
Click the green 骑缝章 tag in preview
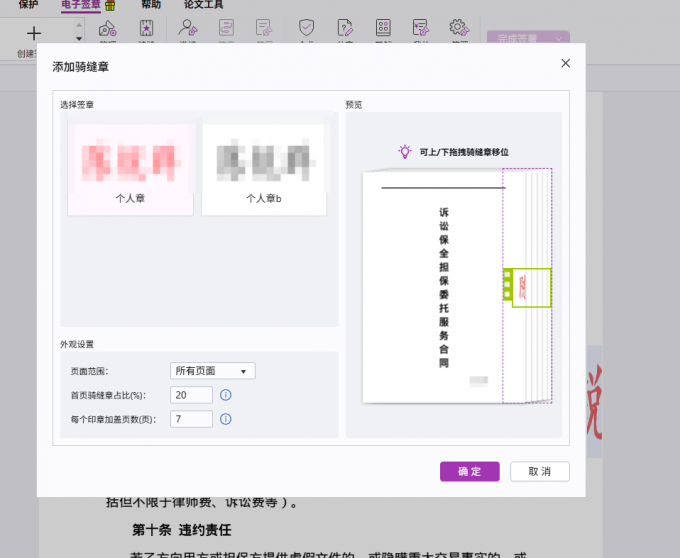[507, 284]
